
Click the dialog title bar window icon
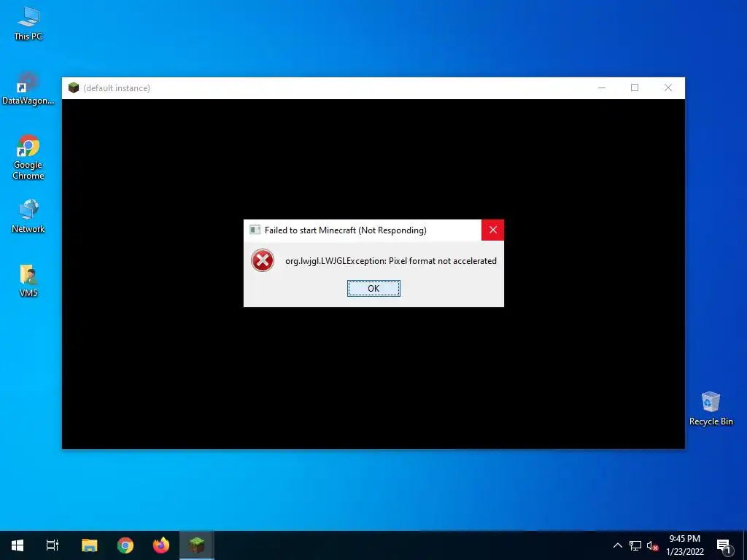coord(255,230)
